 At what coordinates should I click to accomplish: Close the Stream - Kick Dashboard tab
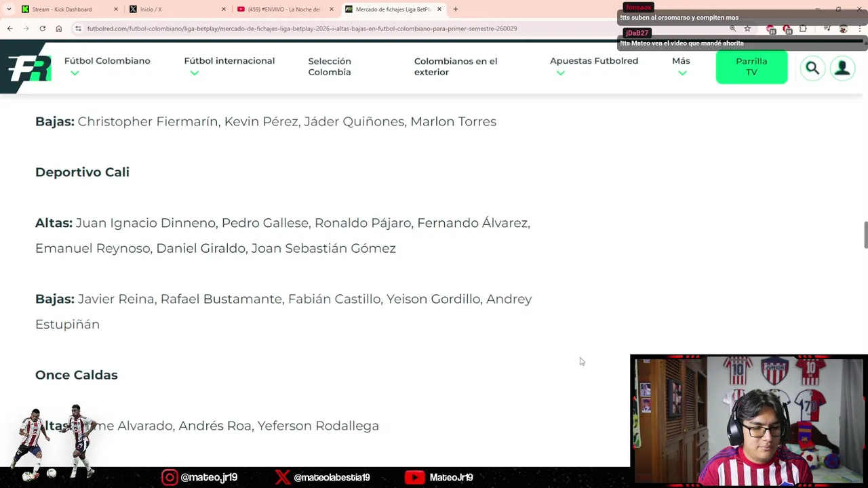coord(116,9)
